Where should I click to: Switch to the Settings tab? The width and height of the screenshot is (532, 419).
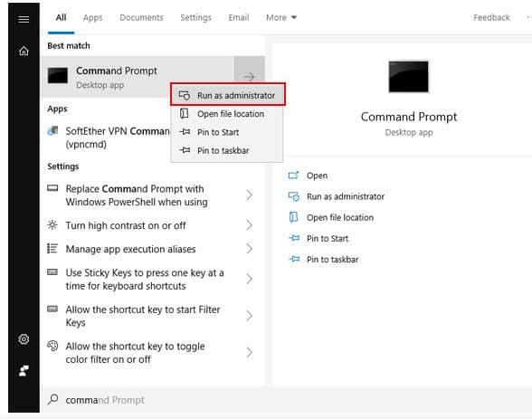click(195, 17)
